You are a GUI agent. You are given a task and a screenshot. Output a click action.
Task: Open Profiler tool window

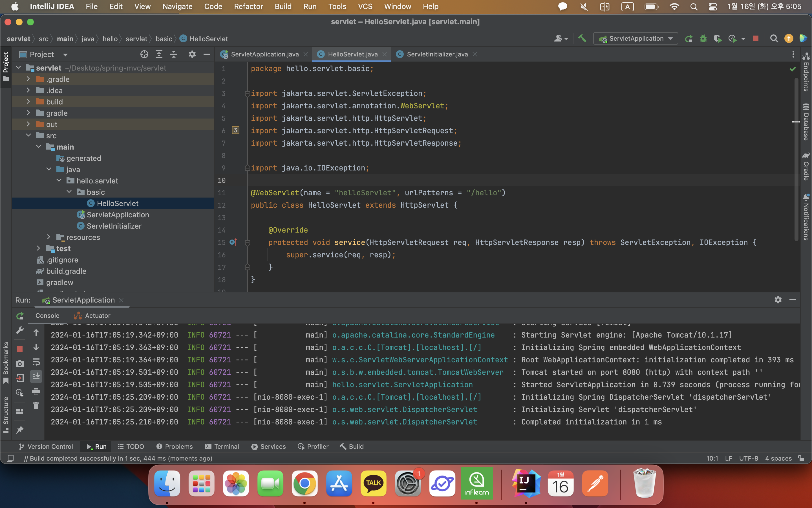click(x=313, y=446)
